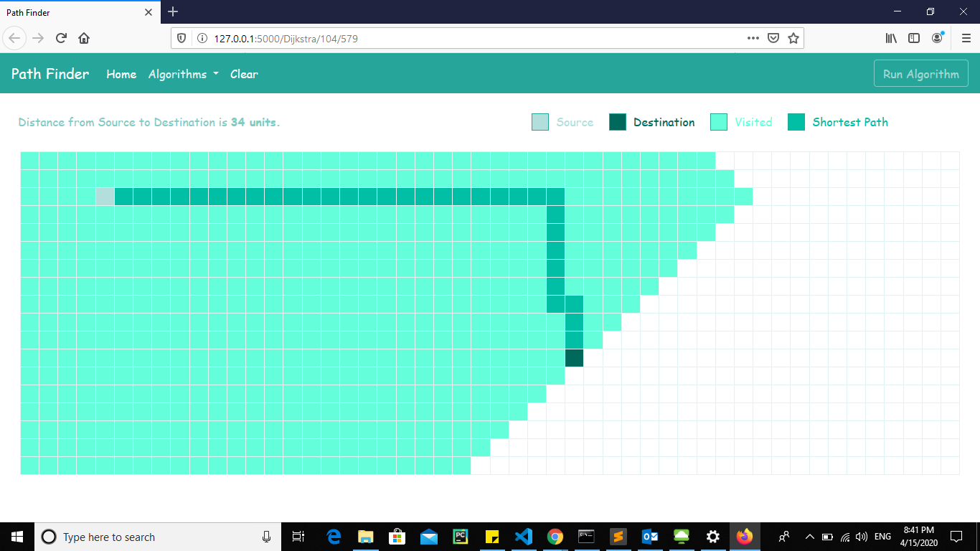This screenshot has width=980, height=551.
Task: Open a new tab with the plus button
Action: point(173,12)
